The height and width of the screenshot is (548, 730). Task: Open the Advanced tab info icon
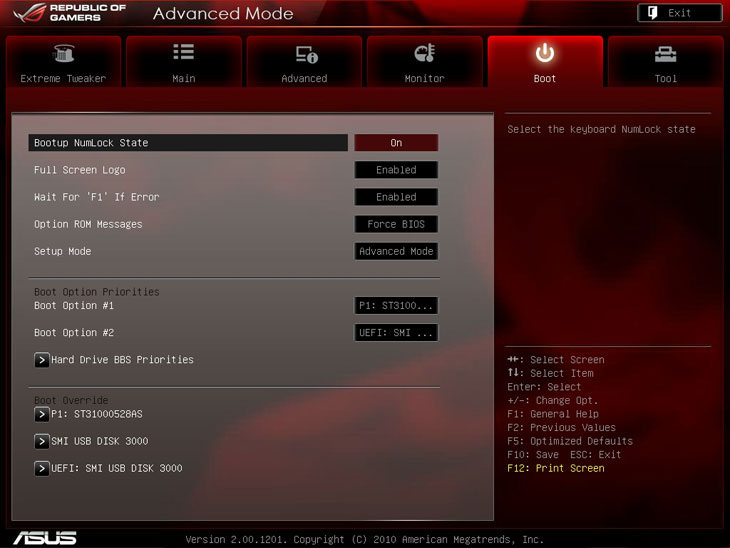click(305, 54)
